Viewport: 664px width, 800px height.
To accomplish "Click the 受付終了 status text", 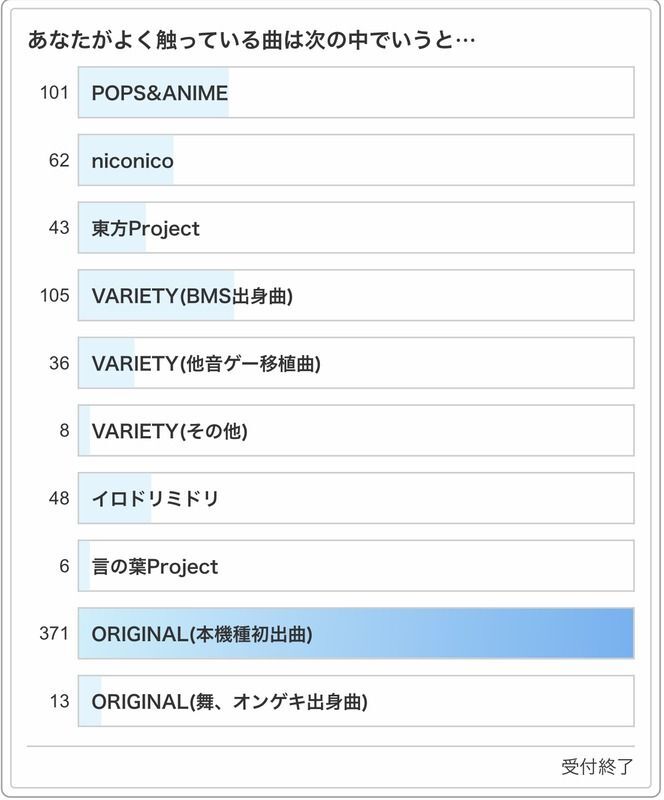I will coord(597,767).
